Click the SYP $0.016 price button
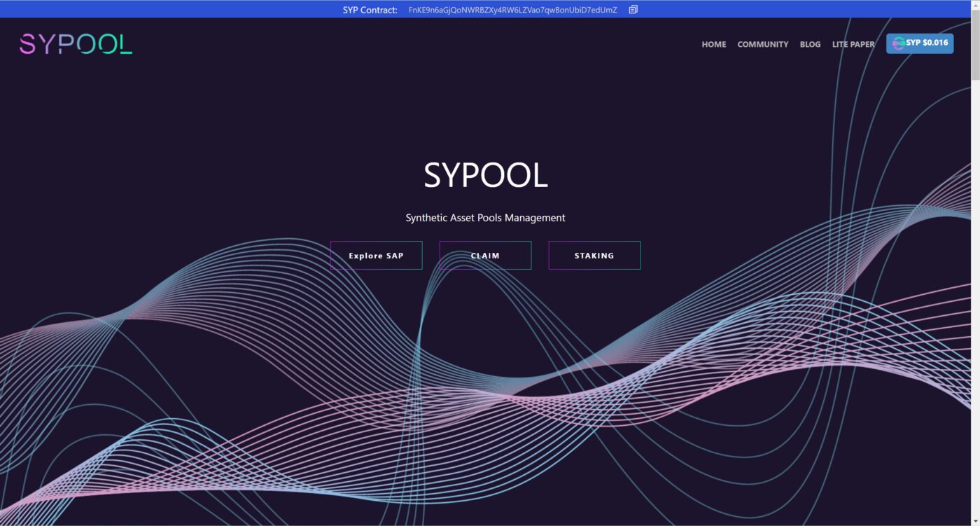The height and width of the screenshot is (526, 980). coord(920,43)
